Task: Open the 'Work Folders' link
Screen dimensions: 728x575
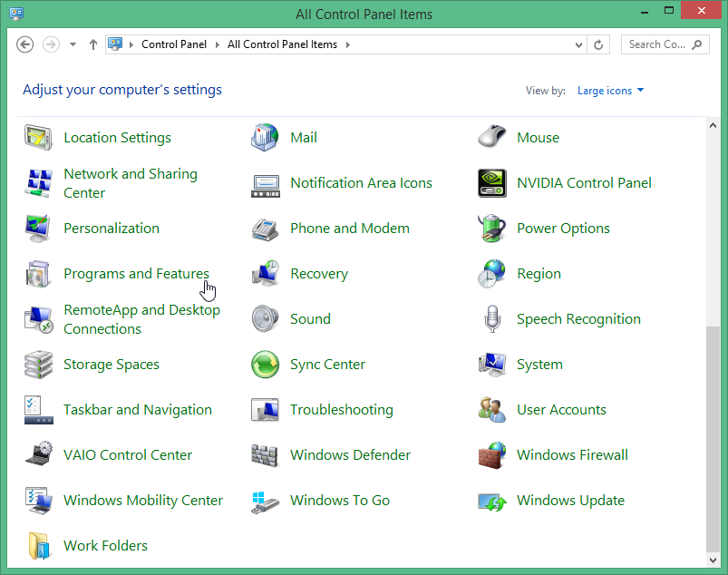Action: (x=105, y=545)
